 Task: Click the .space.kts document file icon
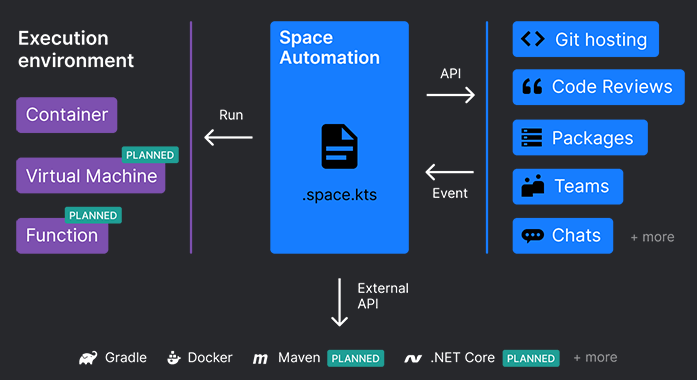[x=340, y=146]
